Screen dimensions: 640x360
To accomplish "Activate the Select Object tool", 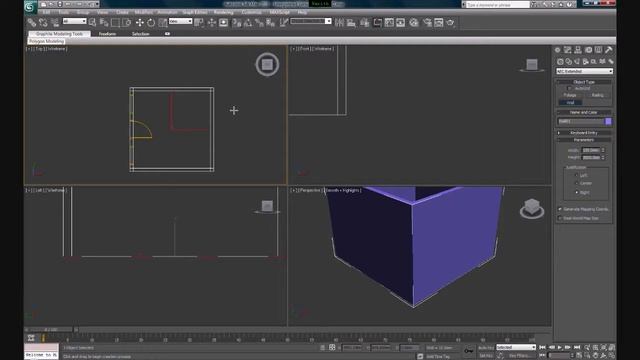I will 93,22.
